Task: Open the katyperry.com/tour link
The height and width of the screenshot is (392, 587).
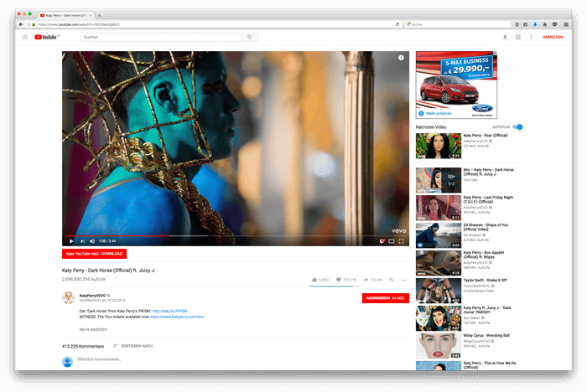Action: tap(177, 317)
